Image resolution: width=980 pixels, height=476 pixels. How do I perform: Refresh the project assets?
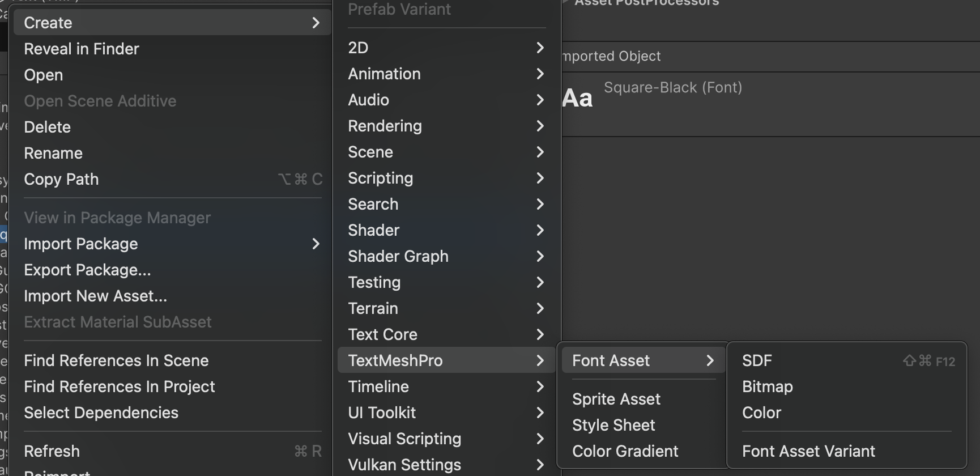click(52, 452)
